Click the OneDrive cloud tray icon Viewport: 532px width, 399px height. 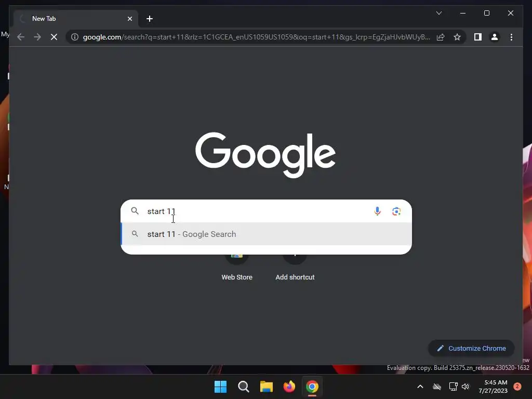point(437,387)
